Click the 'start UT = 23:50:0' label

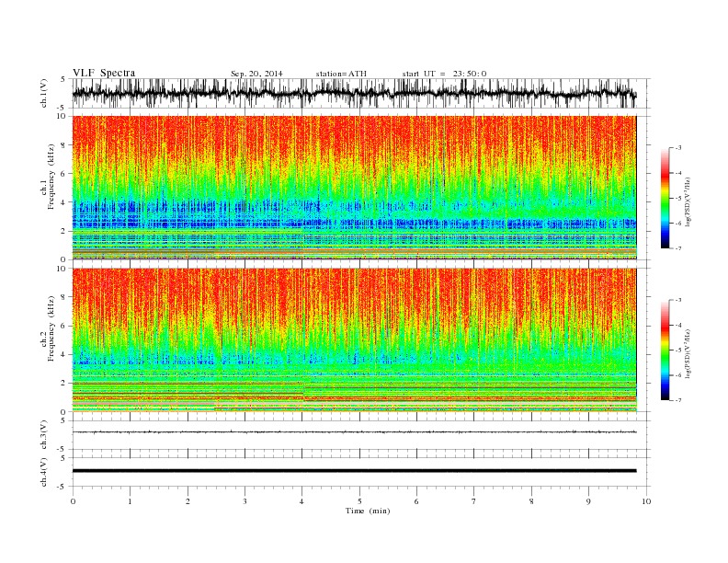tap(444, 74)
